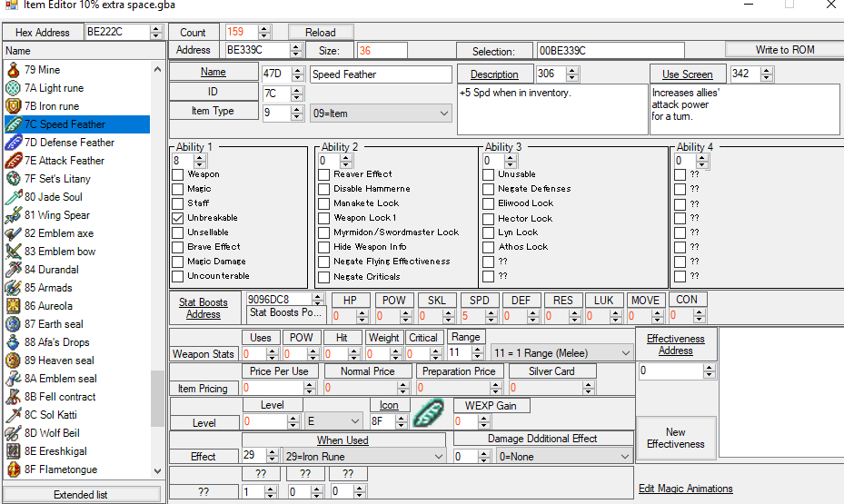Uncheck the Unbreakable ability checkbox
844x504 pixels.
178,219
